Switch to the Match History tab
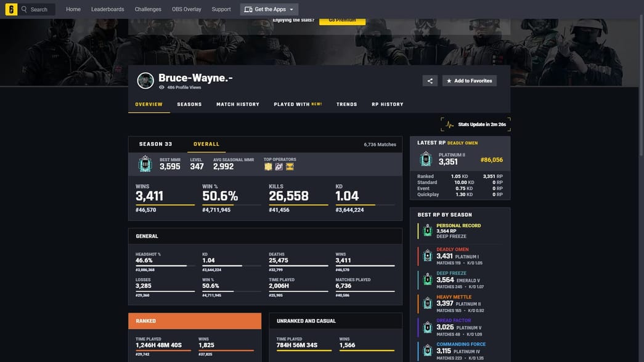Viewport: 644px width, 362px height. (239, 104)
